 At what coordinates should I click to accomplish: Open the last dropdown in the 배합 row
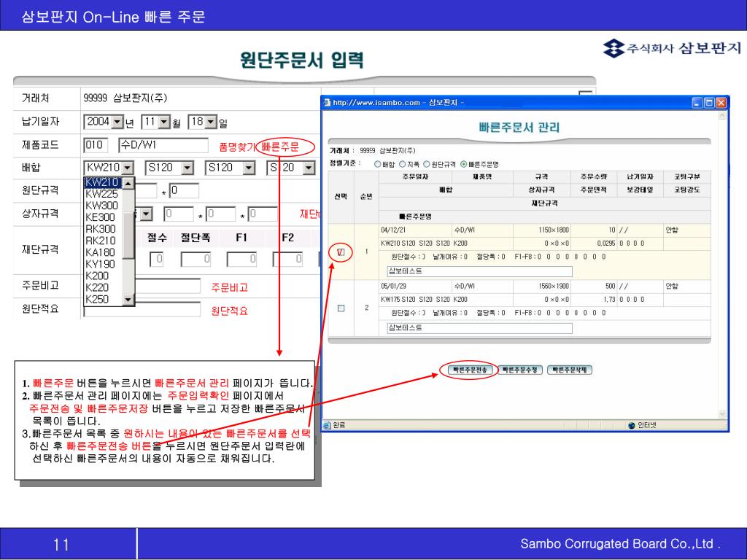pyautogui.click(x=309, y=168)
